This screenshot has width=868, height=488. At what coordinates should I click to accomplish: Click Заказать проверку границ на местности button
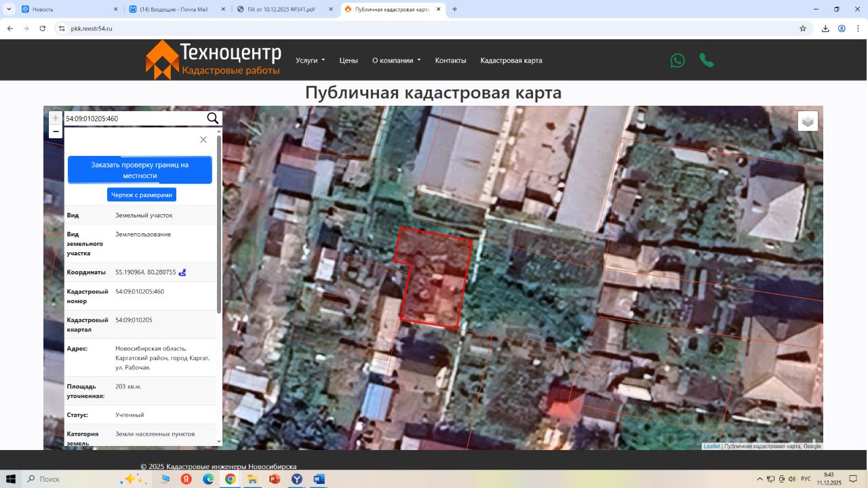pyautogui.click(x=140, y=169)
